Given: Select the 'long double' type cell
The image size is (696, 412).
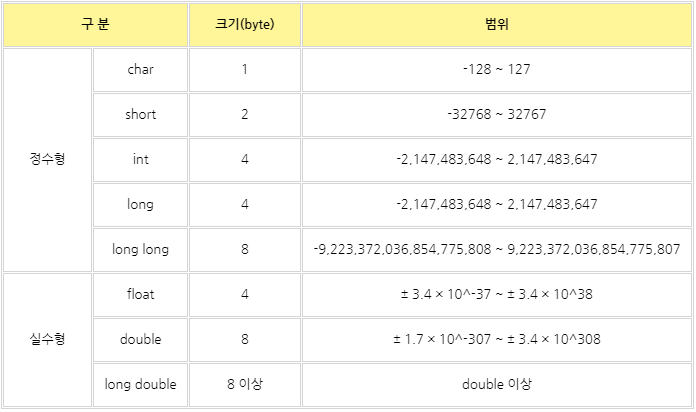Looking at the screenshot, I should click(x=140, y=384).
